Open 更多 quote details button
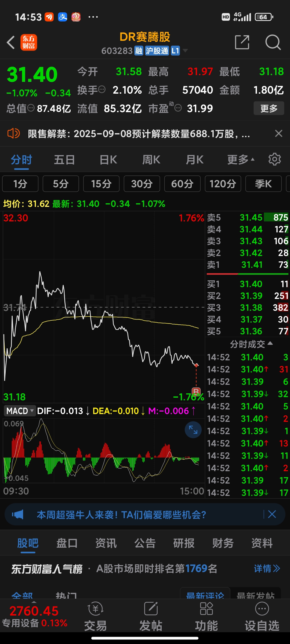Image resolution: width=290 pixels, height=644 pixels. point(269,108)
